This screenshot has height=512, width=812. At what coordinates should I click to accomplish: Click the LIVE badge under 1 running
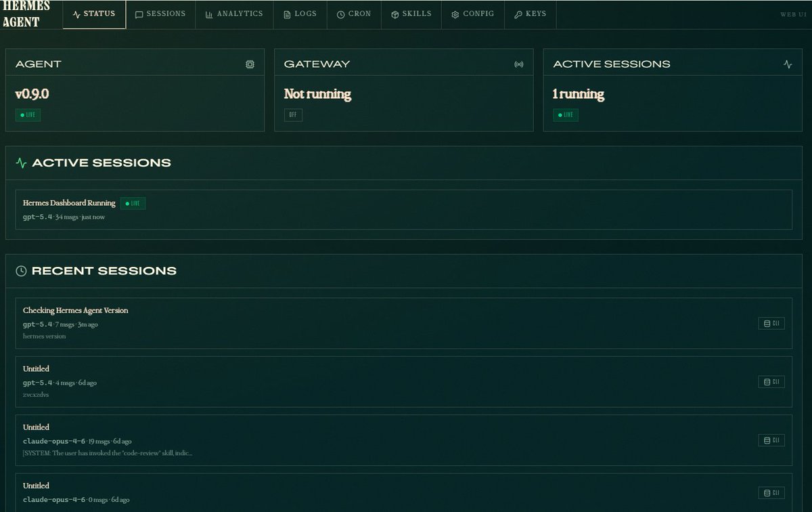[x=566, y=115]
